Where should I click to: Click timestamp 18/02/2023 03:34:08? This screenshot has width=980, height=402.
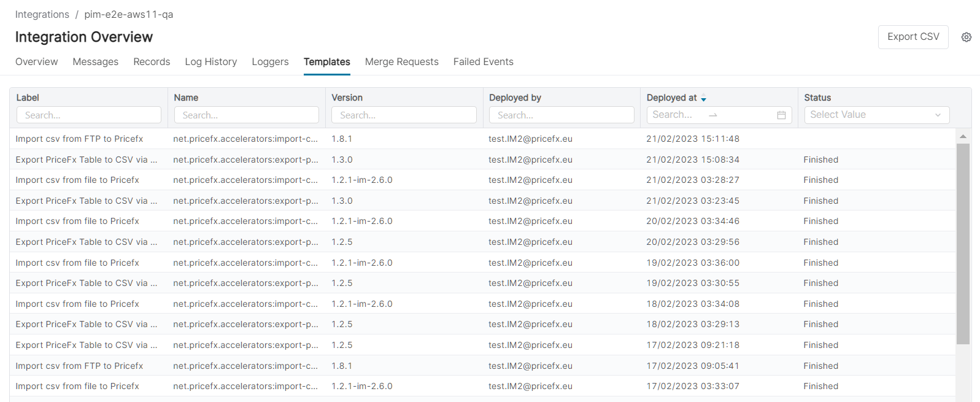click(x=693, y=304)
